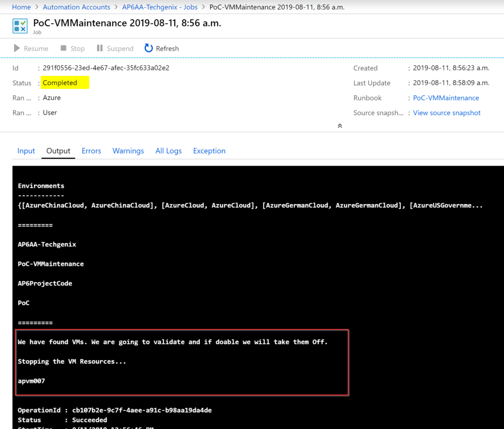Click the Stop button label
The height and width of the screenshot is (429, 504).
(x=77, y=49)
